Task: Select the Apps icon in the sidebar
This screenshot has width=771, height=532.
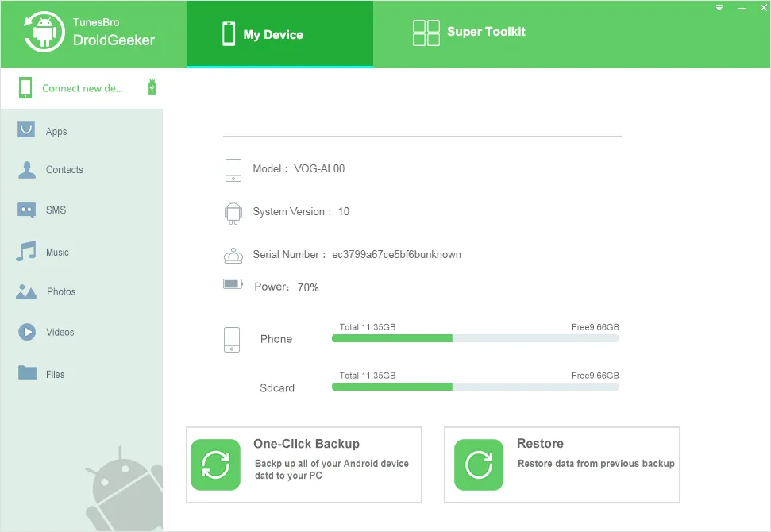Action: [x=26, y=129]
